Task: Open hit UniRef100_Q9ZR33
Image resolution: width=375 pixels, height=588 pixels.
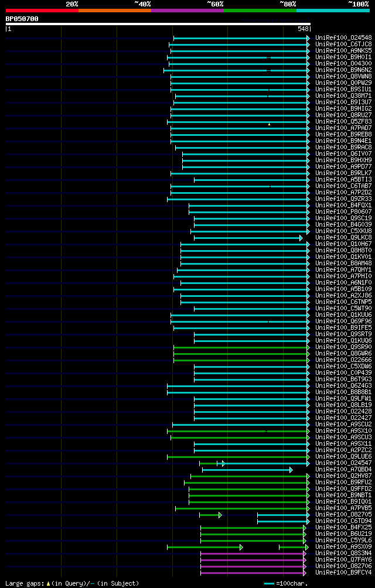Action: (x=343, y=199)
